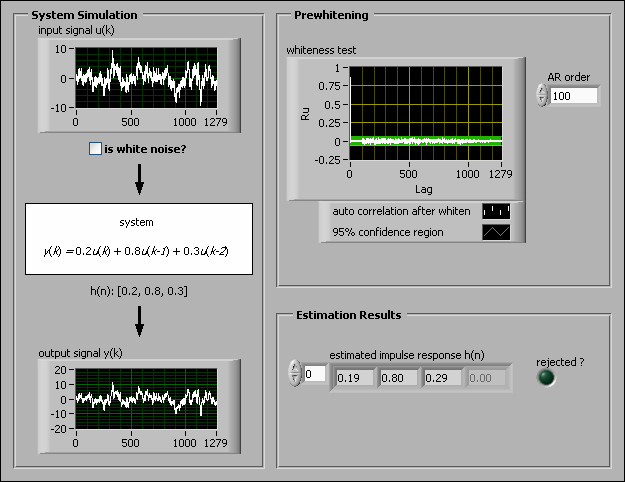Click the AR order field showing 100
Image resolution: width=625 pixels, height=482 pixels.
point(573,96)
